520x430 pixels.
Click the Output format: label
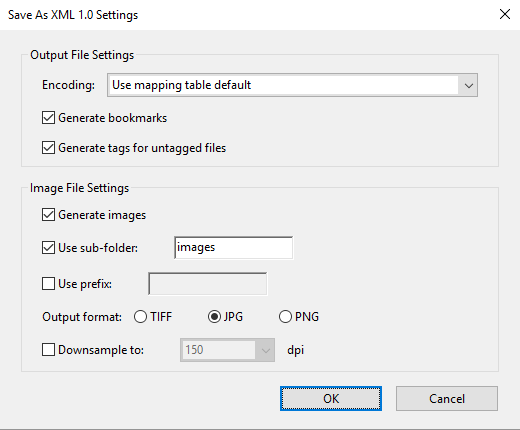tap(82, 317)
